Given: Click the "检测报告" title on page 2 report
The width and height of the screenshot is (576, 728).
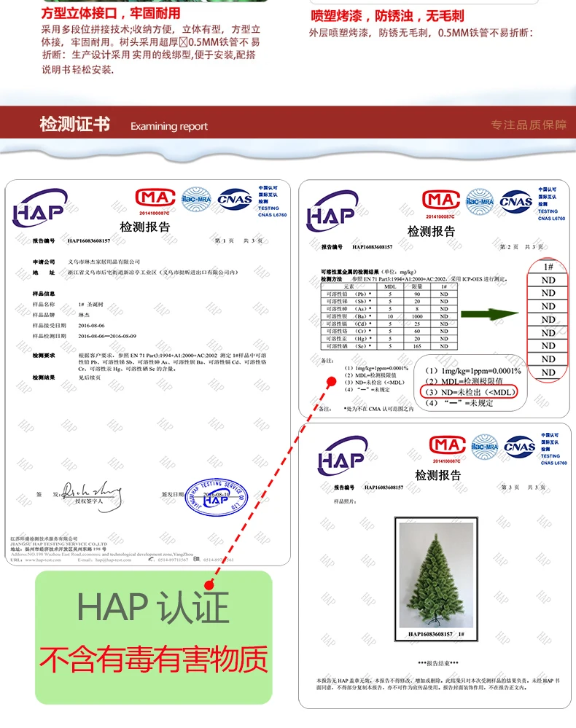Looking at the screenshot, I should coord(431,231).
